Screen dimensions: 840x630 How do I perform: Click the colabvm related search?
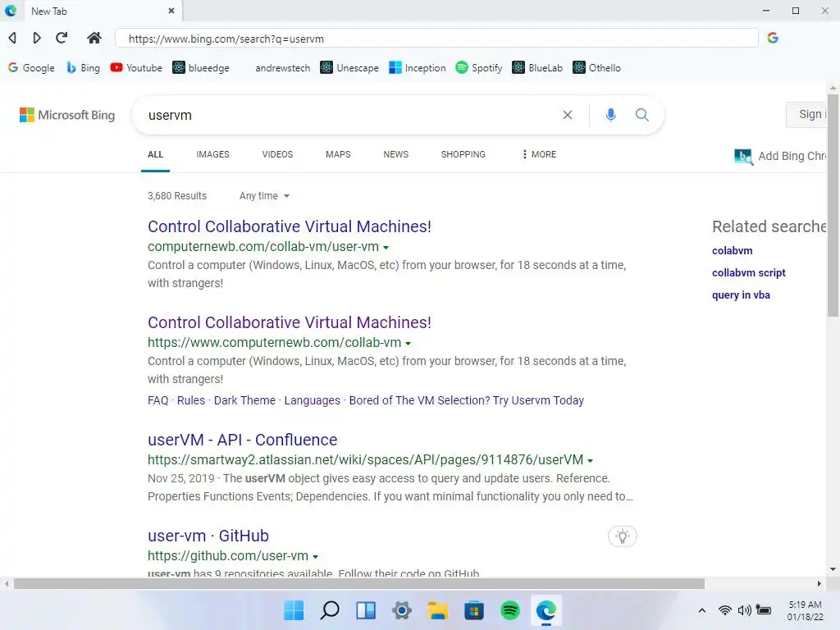(x=733, y=251)
